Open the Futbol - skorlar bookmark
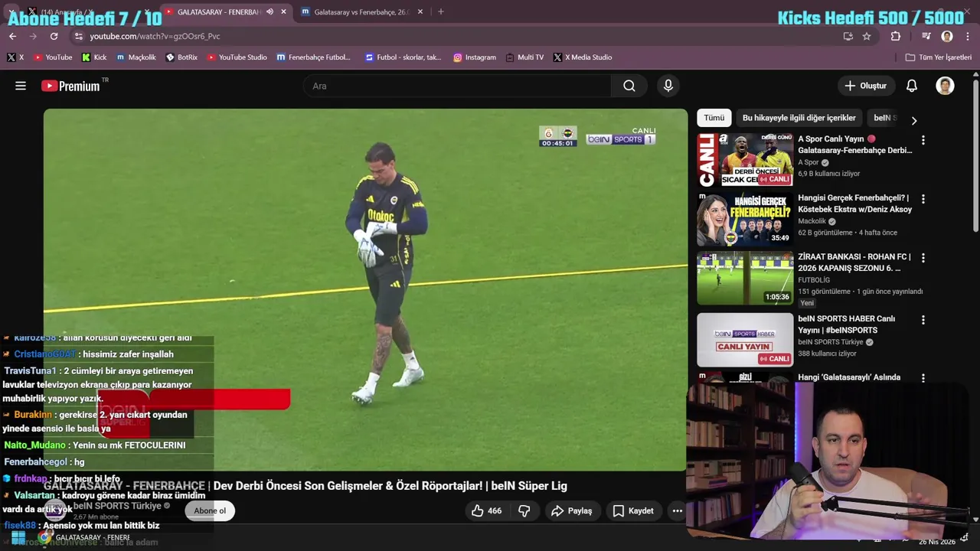The image size is (980, 551). point(403,57)
